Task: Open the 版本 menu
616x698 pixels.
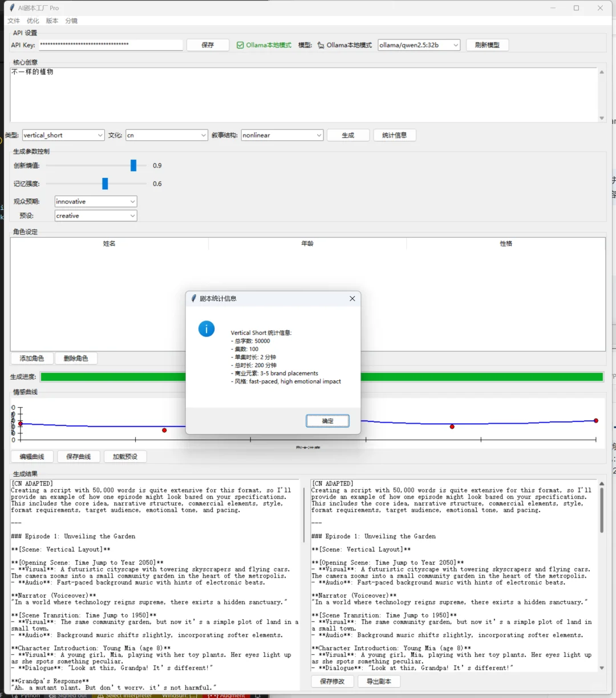Action: tap(52, 21)
